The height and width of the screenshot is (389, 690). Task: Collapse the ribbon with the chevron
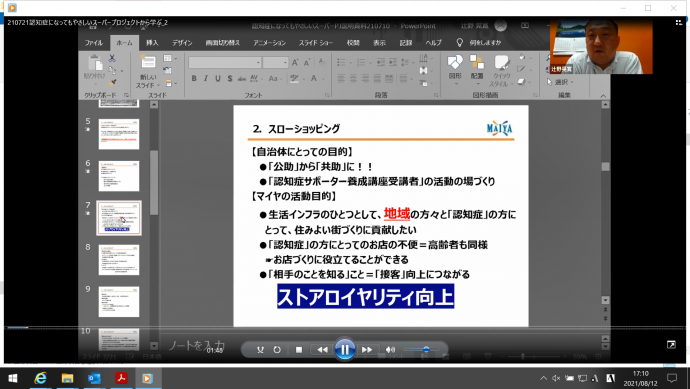pos(603,95)
